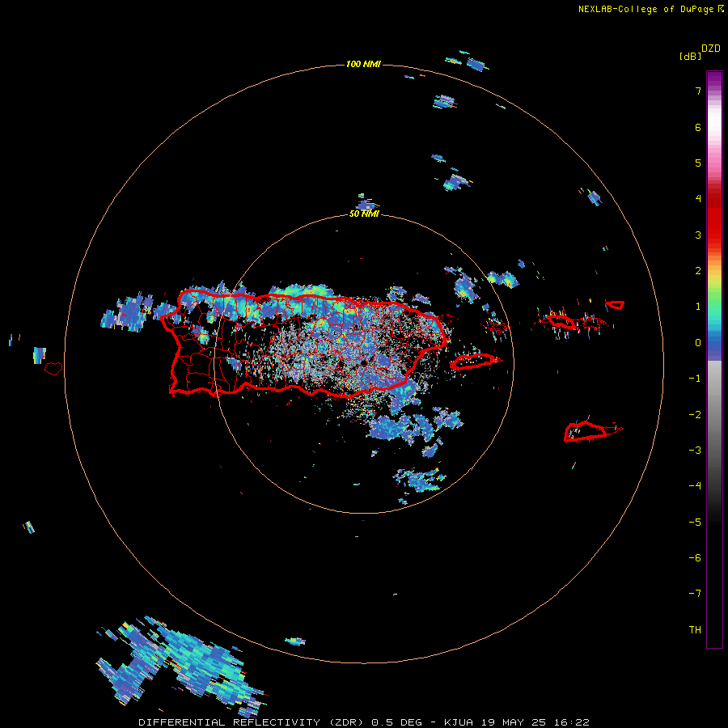This screenshot has width=728, height=728.
Task: Click the -7 tick label on the scale
Action: (695, 594)
